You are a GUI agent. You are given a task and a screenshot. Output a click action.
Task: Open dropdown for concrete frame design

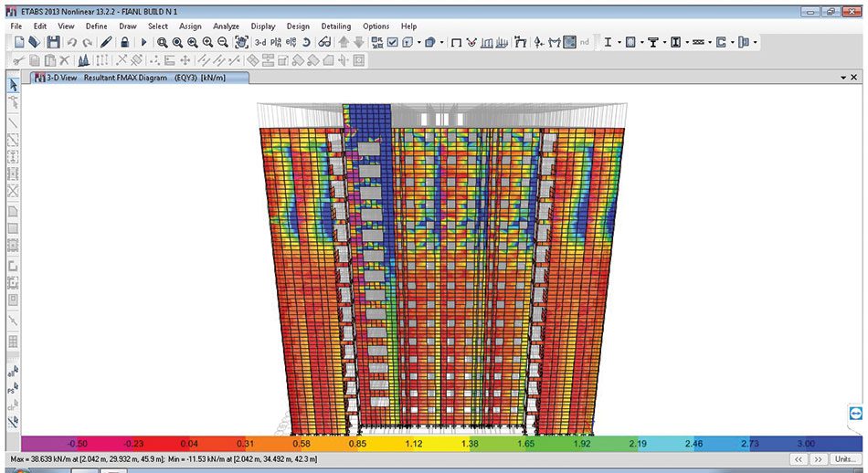642,42
